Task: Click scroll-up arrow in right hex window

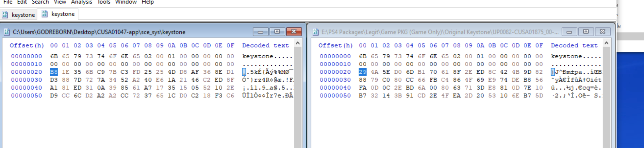Action: [606, 43]
